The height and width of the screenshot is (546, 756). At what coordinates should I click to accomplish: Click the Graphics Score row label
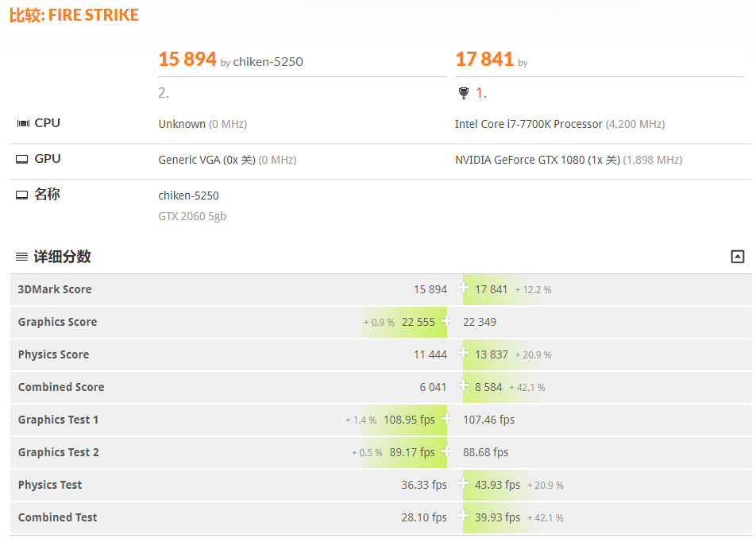(58, 322)
